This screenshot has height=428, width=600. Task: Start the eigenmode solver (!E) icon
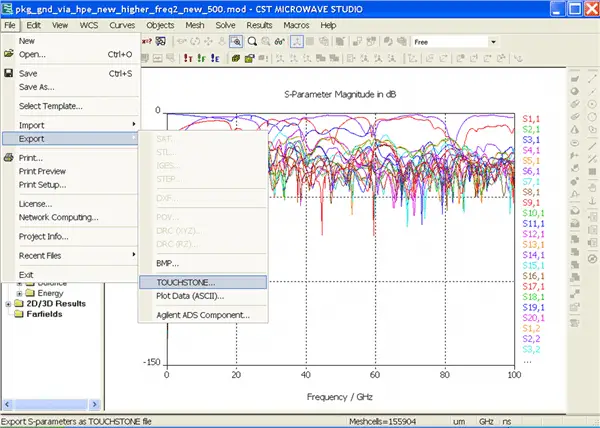215,59
